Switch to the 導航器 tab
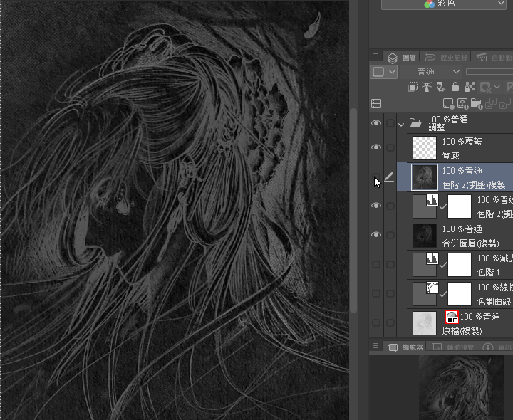513x420 pixels. point(405,347)
